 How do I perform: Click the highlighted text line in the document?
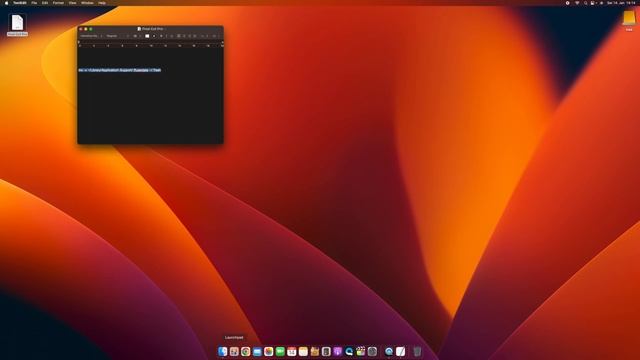(120, 70)
